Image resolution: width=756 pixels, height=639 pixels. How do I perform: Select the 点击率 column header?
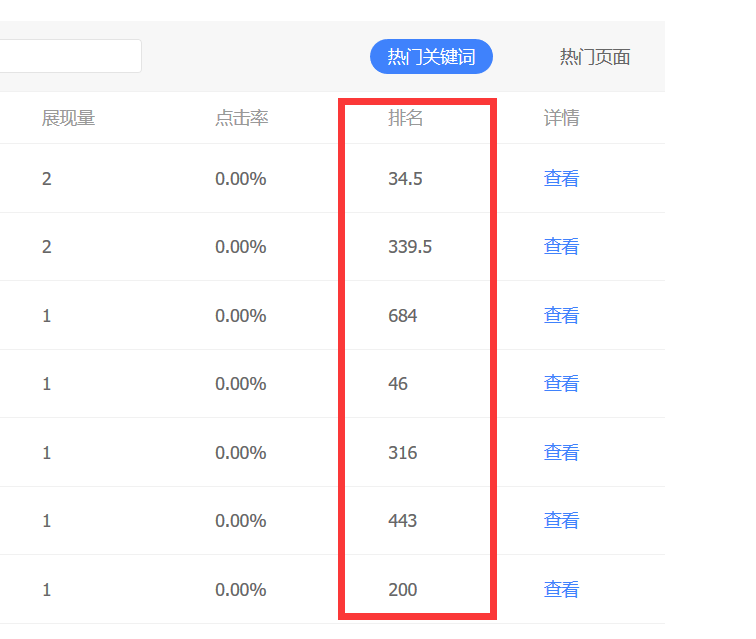coord(241,118)
